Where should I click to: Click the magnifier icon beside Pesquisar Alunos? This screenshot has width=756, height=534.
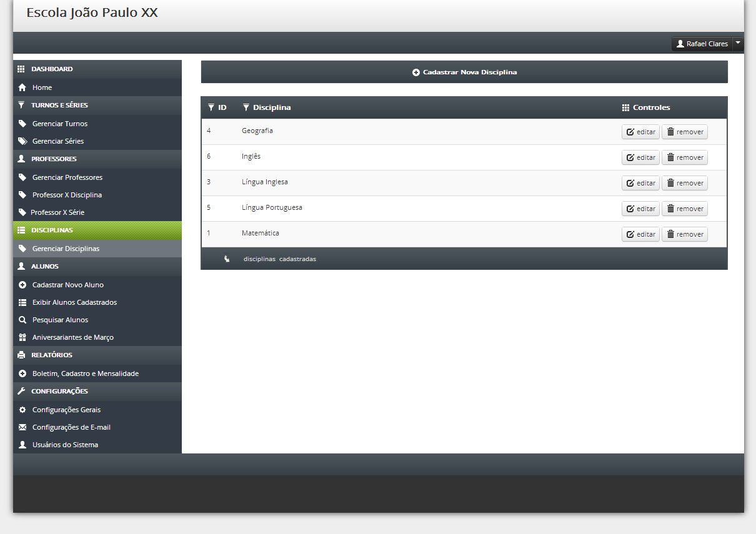point(22,320)
